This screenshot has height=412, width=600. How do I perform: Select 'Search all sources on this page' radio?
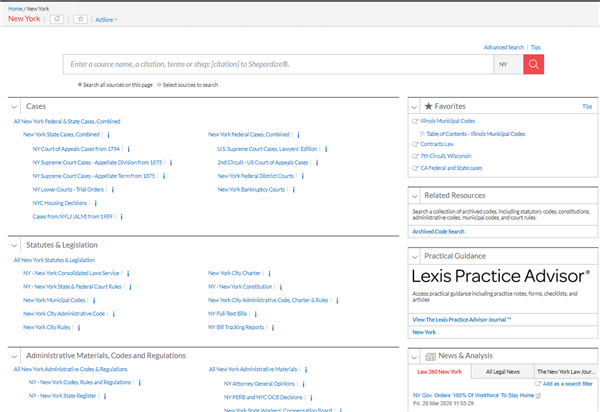(x=80, y=85)
